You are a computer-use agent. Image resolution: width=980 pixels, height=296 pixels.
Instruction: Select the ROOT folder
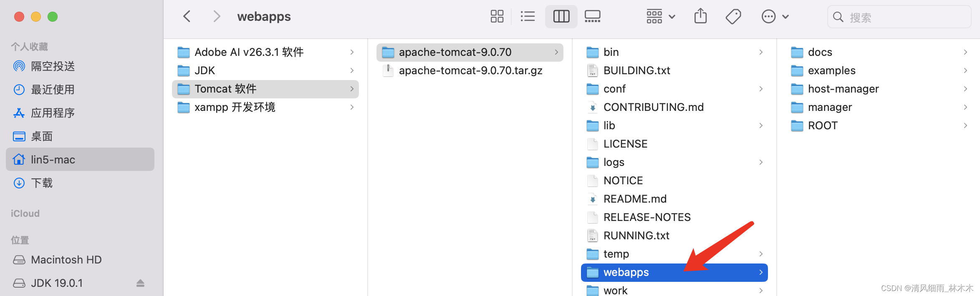pos(822,125)
